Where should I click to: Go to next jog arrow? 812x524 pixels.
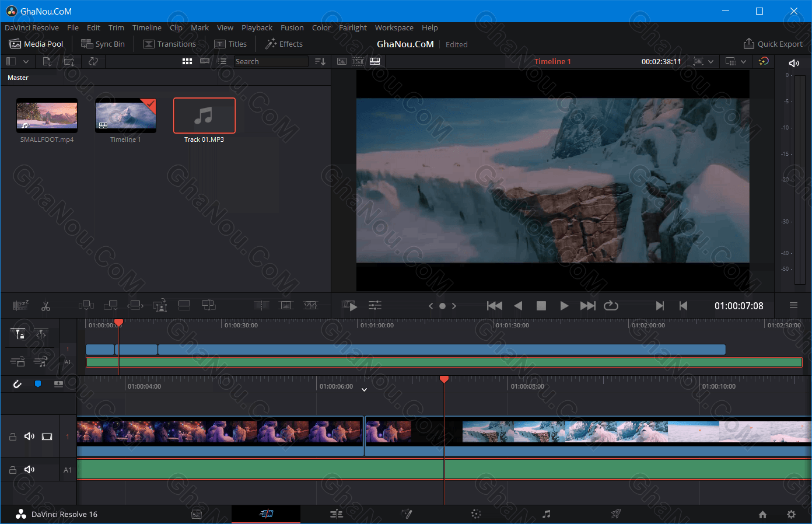(x=454, y=306)
